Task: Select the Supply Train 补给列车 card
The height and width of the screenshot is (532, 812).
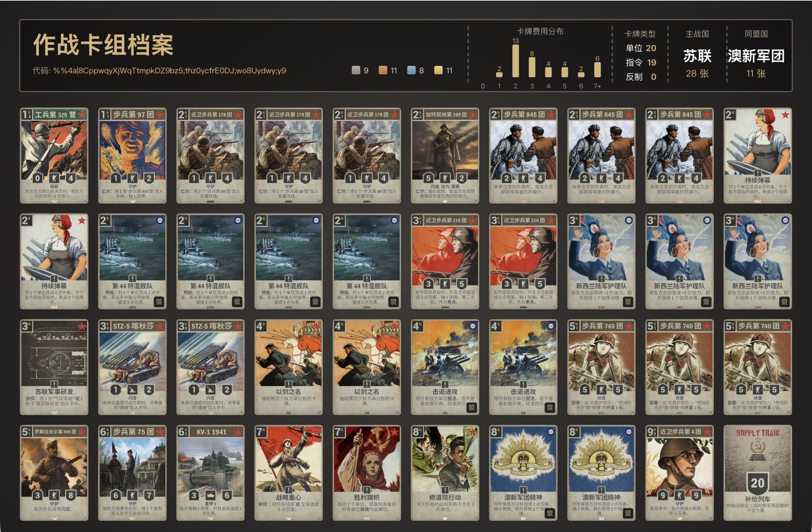Action: coord(758,473)
